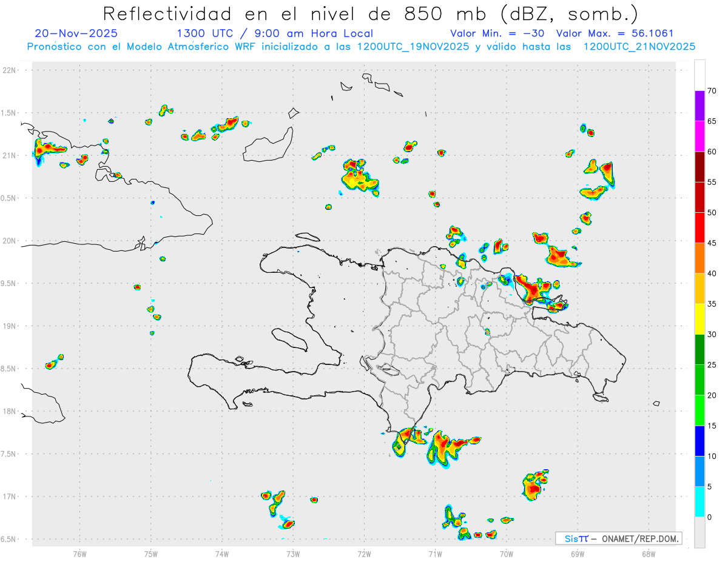Viewport: 728px width, 562px height.
Task: Pick the dark red 55–60 dBZ band
Action: click(699, 167)
